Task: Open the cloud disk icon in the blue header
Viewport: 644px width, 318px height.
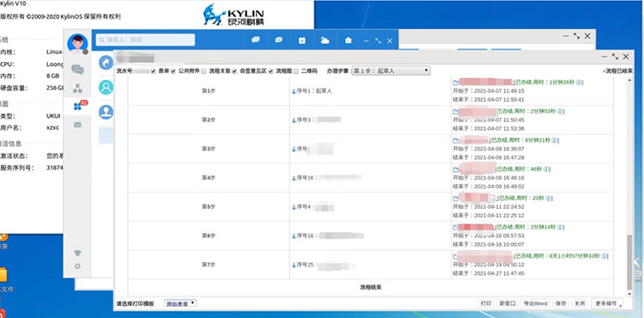Action: (325, 40)
